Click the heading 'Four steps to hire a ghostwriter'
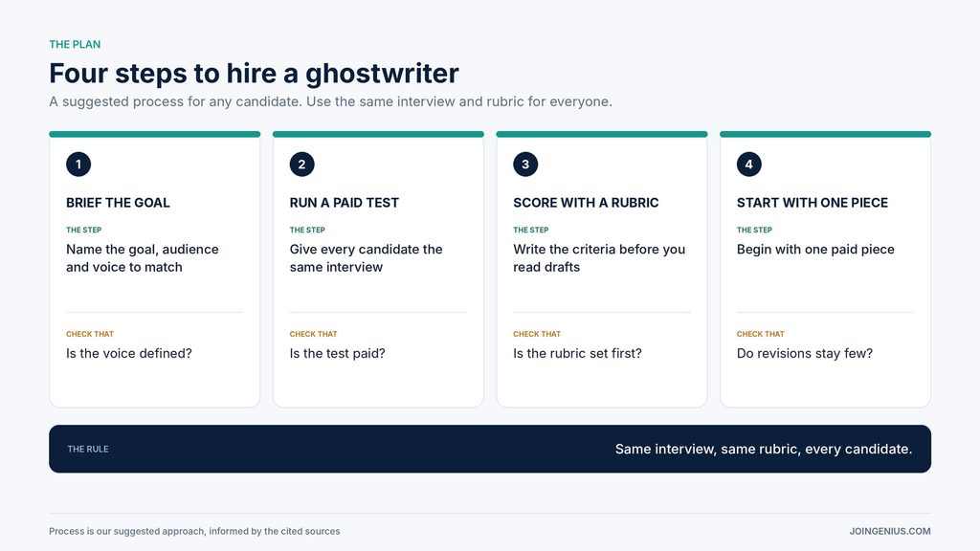The image size is (980, 551). (254, 73)
